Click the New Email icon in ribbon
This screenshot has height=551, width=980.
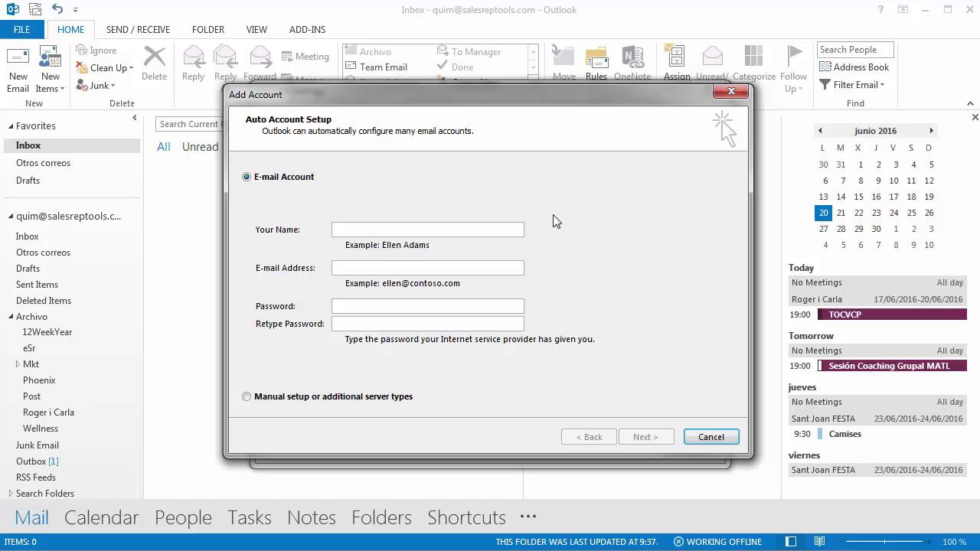click(18, 58)
